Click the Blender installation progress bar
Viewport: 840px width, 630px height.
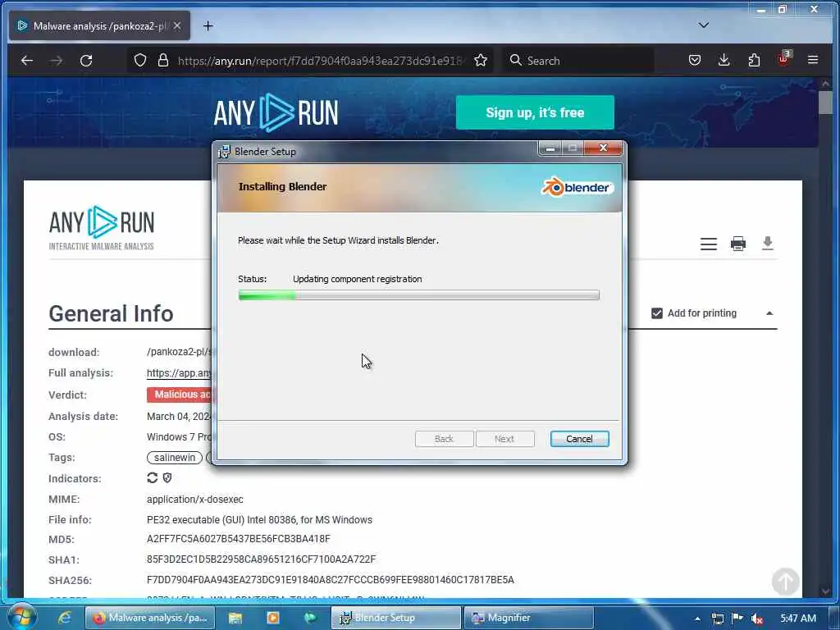[x=418, y=295]
